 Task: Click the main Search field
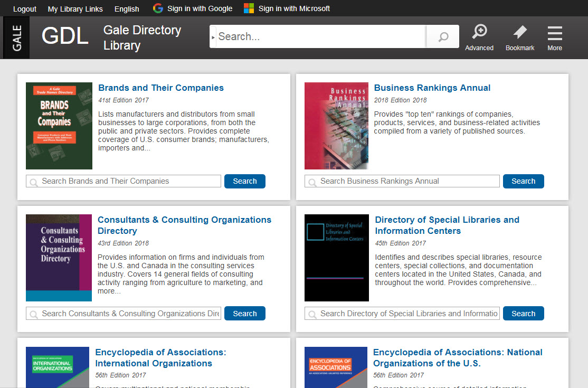pos(321,36)
